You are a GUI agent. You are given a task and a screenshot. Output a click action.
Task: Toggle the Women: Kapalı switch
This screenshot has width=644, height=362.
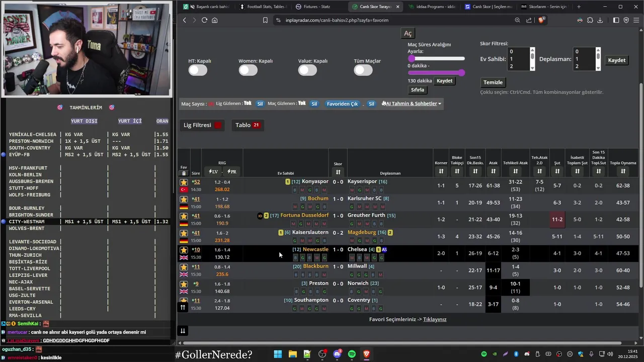click(248, 70)
